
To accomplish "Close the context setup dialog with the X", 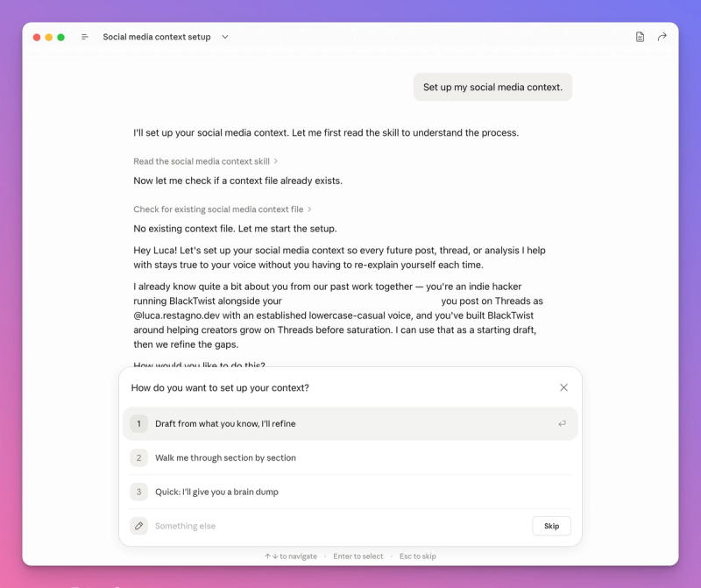I will (x=563, y=387).
